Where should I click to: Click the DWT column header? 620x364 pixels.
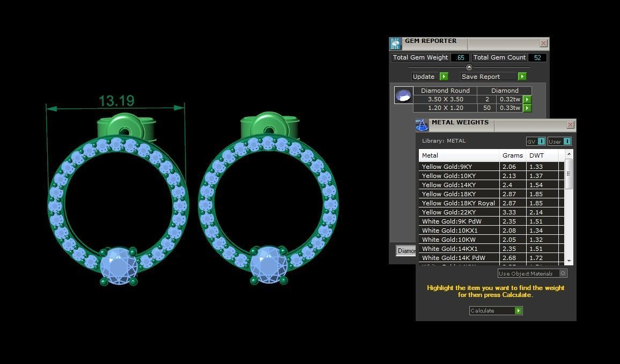pyautogui.click(x=542, y=155)
